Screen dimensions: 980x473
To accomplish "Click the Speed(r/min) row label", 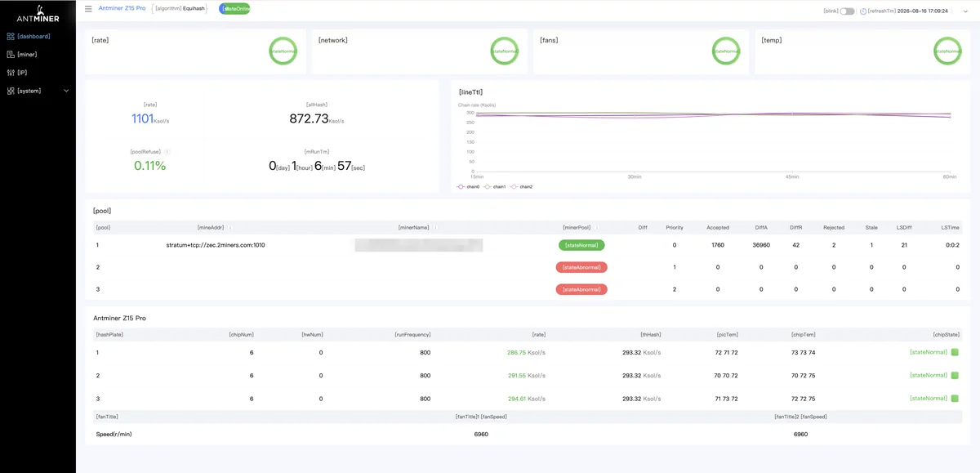I will pos(114,434).
